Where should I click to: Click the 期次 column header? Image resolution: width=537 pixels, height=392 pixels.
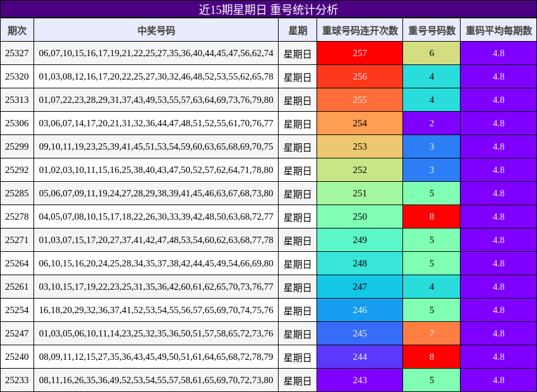pyautogui.click(x=17, y=30)
